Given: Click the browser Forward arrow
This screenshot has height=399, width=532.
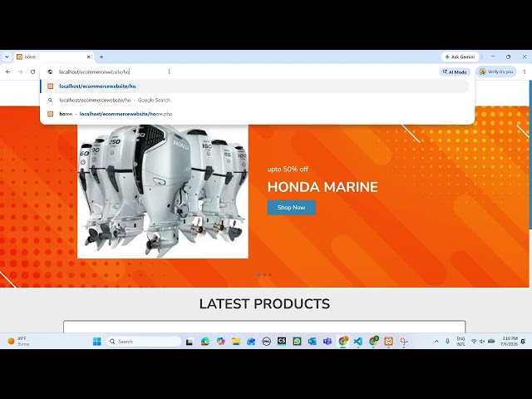Looking at the screenshot, I should (20, 72).
